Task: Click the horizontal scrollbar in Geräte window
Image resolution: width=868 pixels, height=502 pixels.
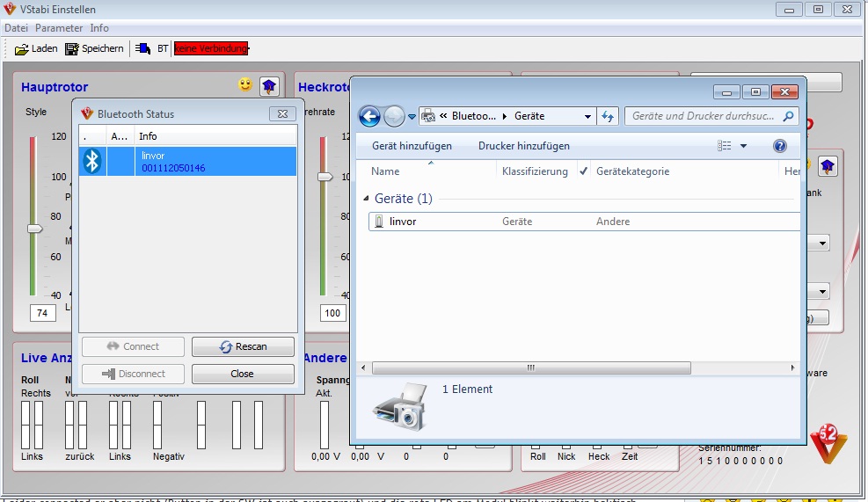Action: [531, 367]
